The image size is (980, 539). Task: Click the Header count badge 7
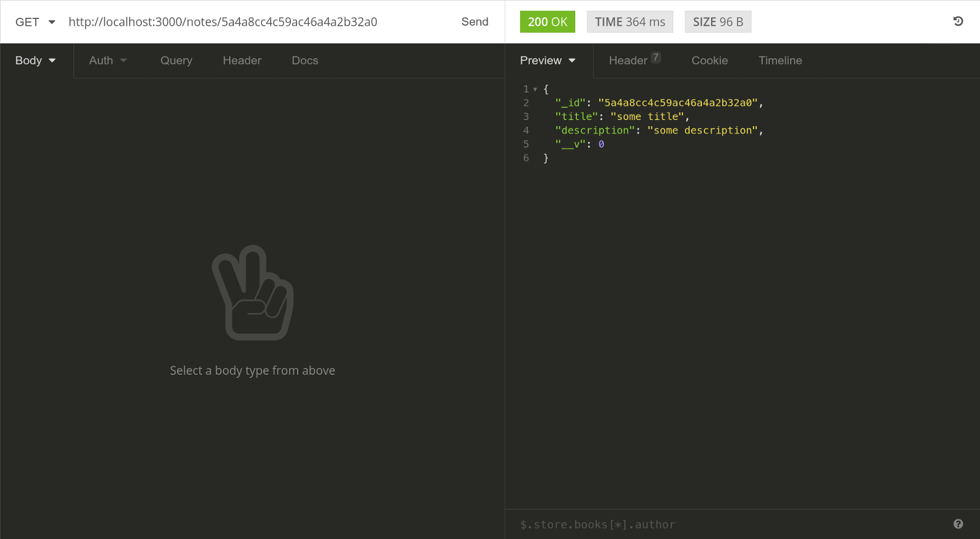pos(655,58)
